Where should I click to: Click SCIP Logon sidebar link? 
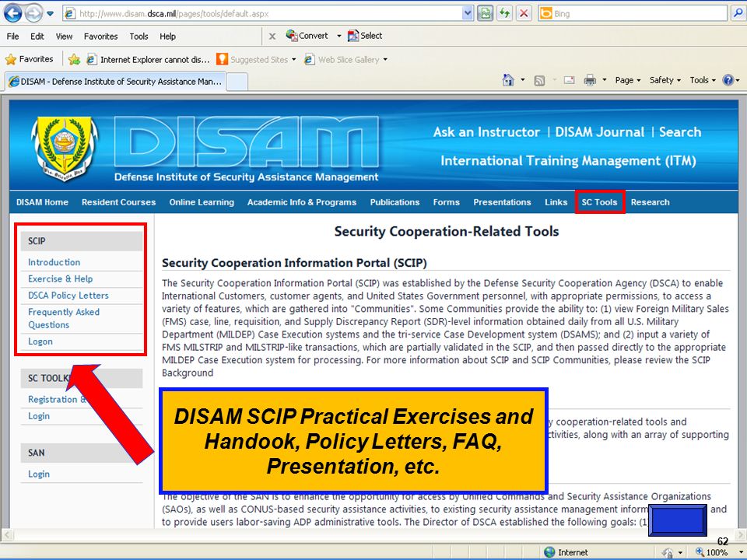40,341
